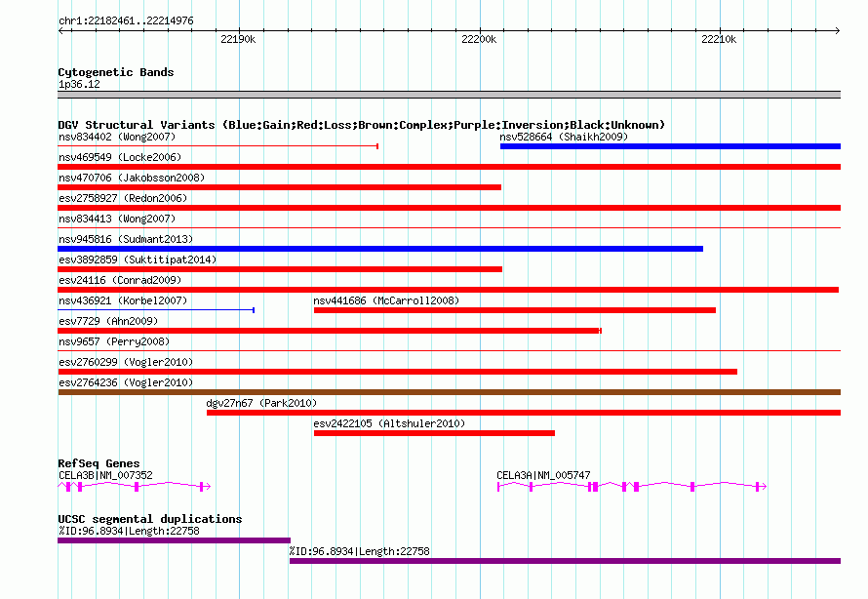Click the esv2764236 (Vogler2010) label
Viewport: 868px width, 599px height.
point(126,382)
